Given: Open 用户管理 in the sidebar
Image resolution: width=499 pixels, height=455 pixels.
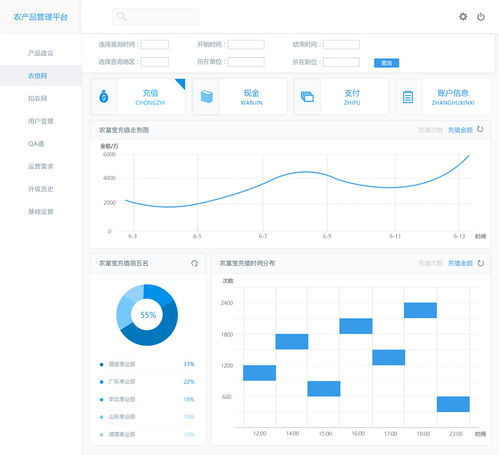Looking at the screenshot, I should click(41, 121).
